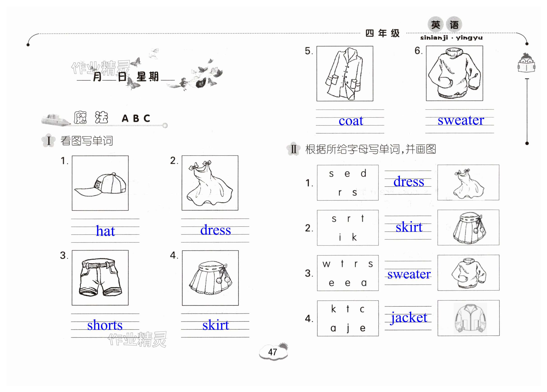The image size is (547, 392).
Task: Click the letter box 's e d r s'
Action: [347, 183]
